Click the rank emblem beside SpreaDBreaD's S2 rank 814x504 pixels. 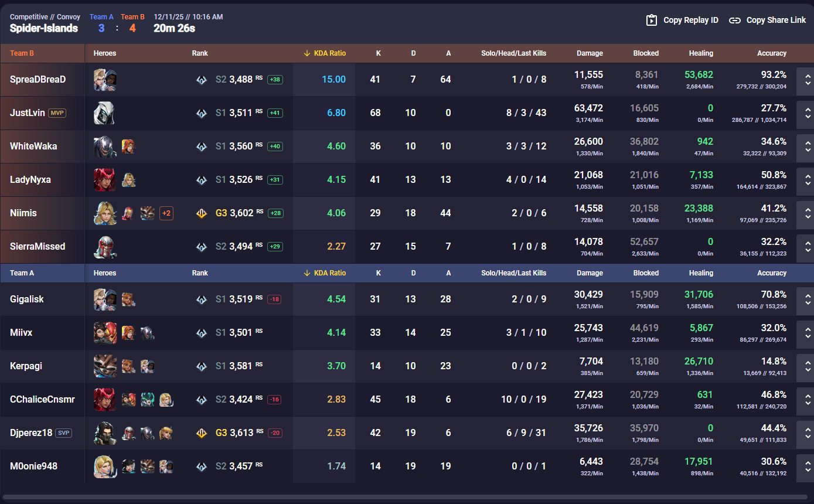point(201,80)
